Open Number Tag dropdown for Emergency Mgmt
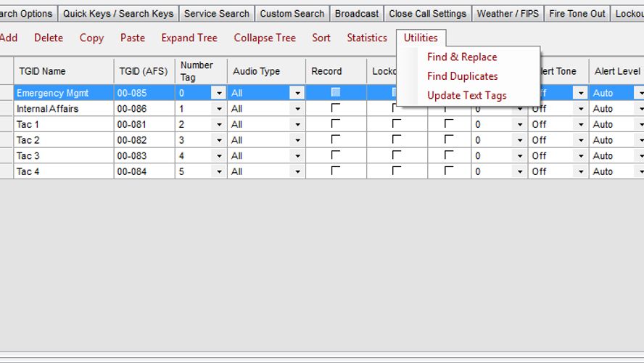The width and height of the screenshot is (644, 363). coord(219,93)
